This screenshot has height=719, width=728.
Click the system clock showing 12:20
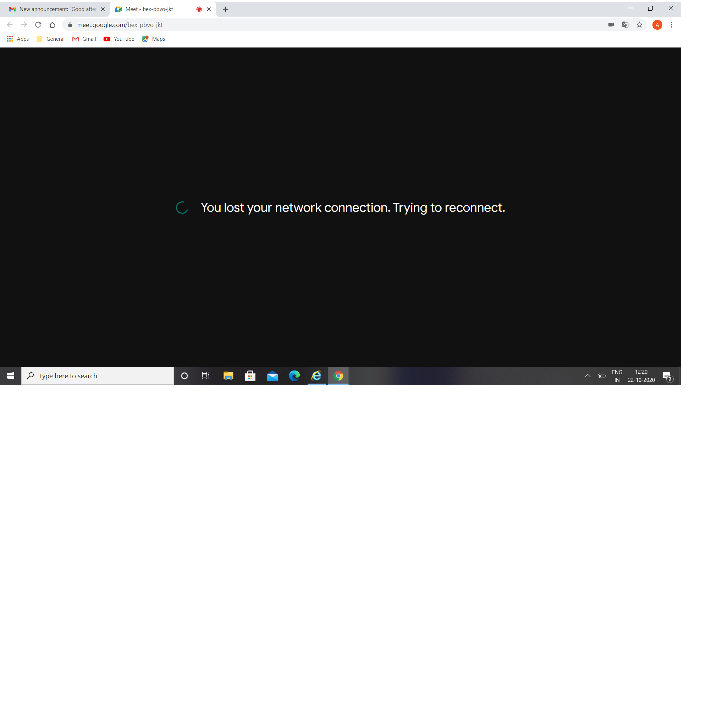(x=641, y=371)
